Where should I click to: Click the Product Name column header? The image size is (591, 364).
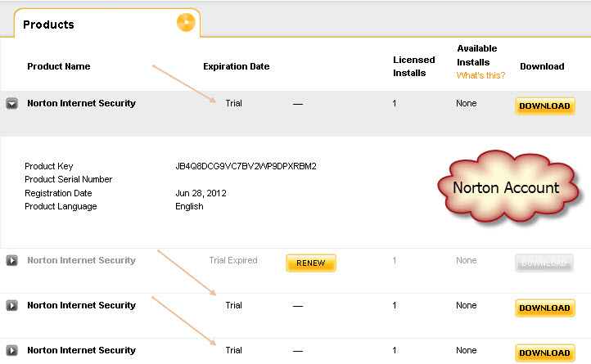click(x=59, y=66)
